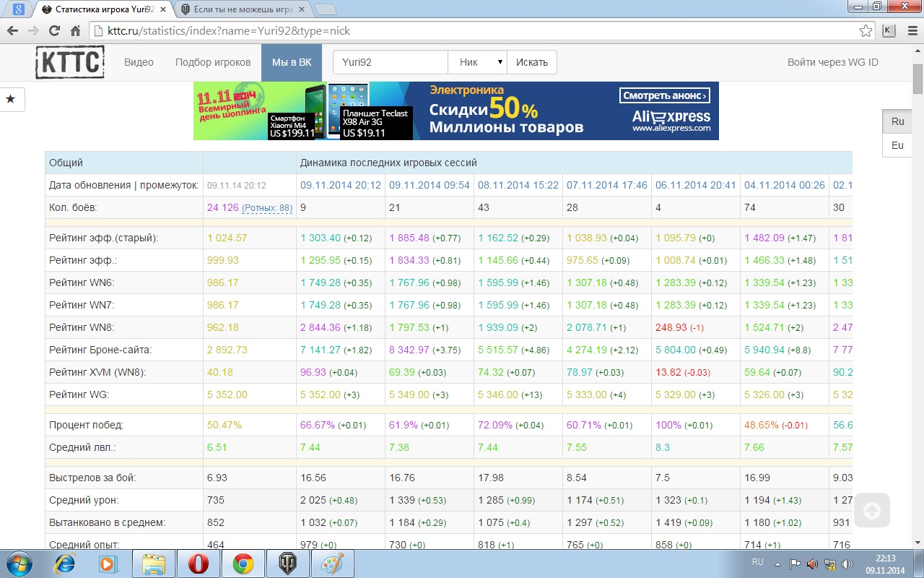
Task: Click the white speaker volume icon
Action: 847,564
